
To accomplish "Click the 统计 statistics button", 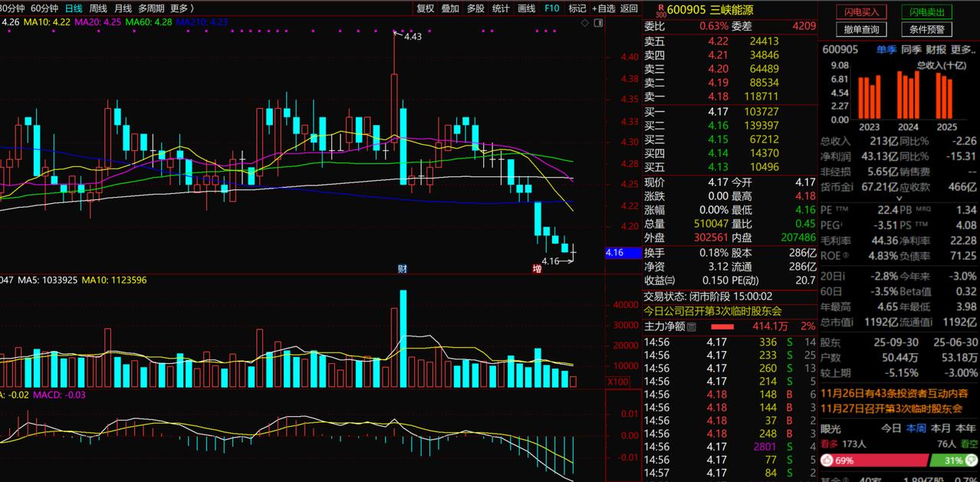I will click(x=501, y=8).
